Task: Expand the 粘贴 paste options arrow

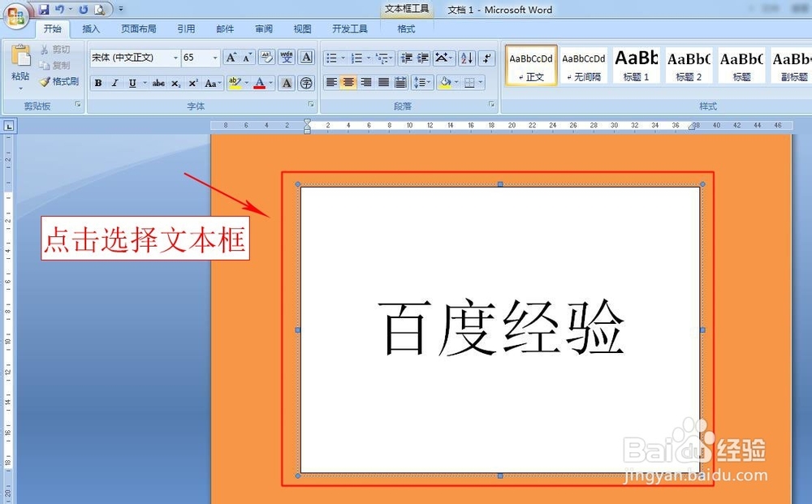Action: [x=21, y=88]
